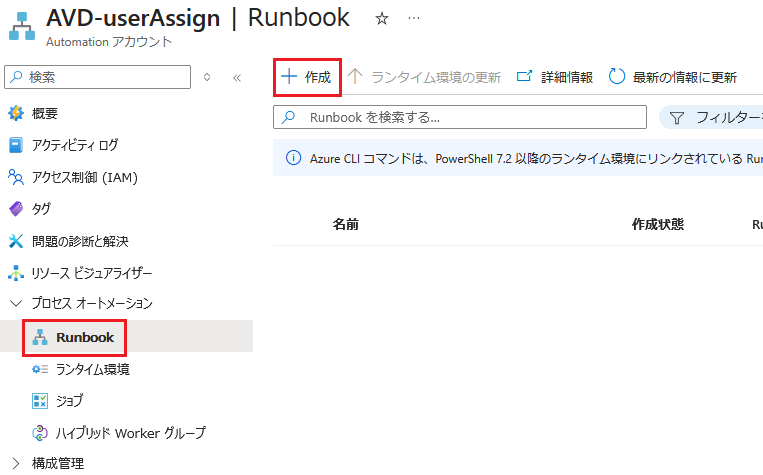
Task: Open 詳細情報 (Learn more) link
Action: (x=555, y=77)
